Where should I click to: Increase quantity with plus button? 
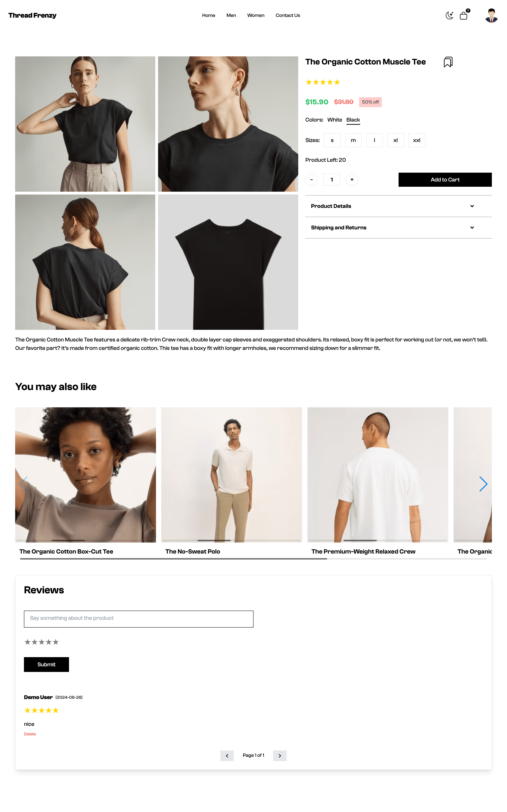[x=352, y=180]
